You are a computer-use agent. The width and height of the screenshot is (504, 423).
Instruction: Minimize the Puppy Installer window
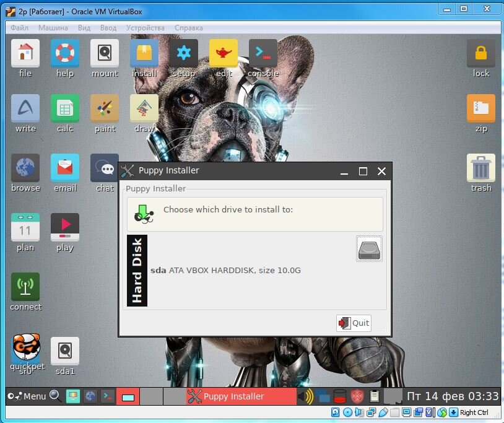[x=344, y=172]
